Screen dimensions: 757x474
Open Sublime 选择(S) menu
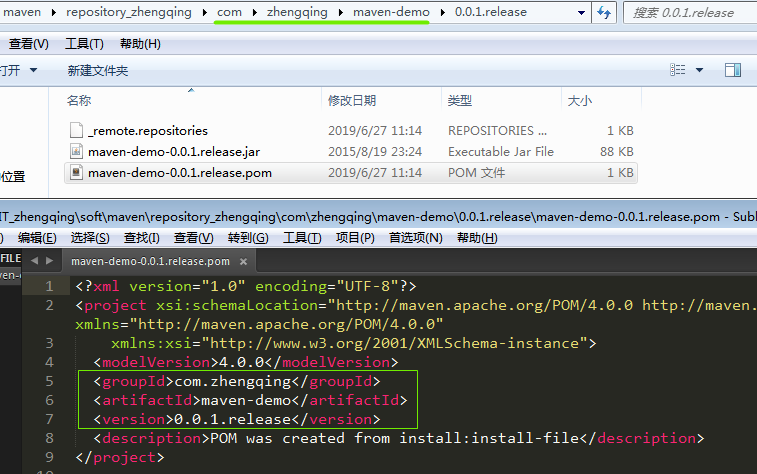point(90,238)
